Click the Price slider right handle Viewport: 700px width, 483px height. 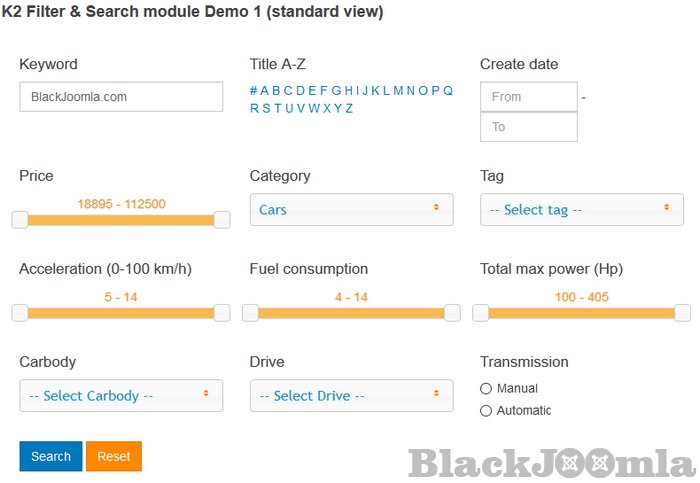click(x=222, y=220)
